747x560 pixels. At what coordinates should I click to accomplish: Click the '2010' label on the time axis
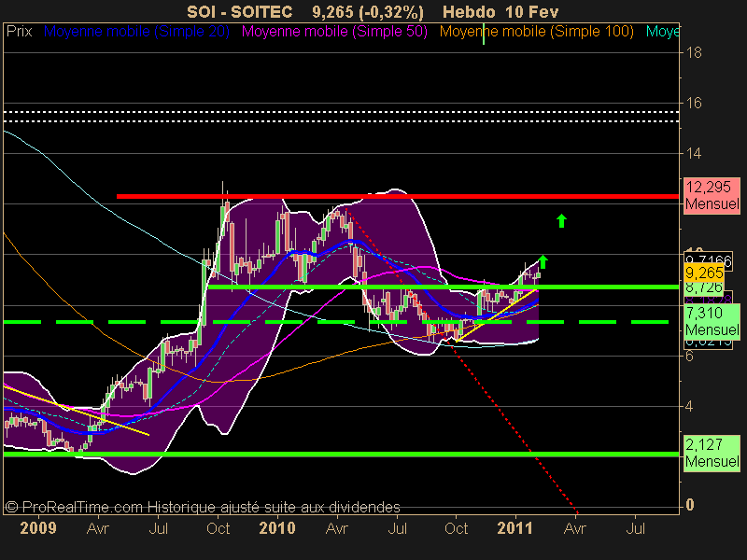[277, 528]
